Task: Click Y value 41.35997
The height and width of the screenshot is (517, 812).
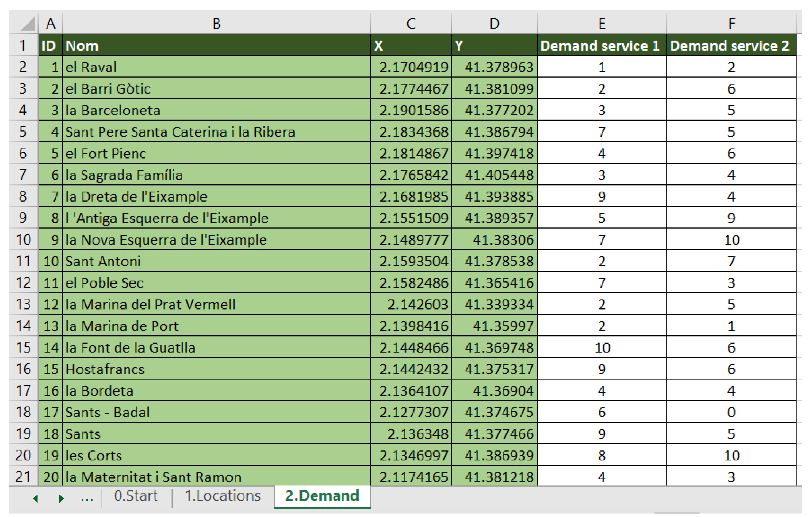Action: [494, 326]
